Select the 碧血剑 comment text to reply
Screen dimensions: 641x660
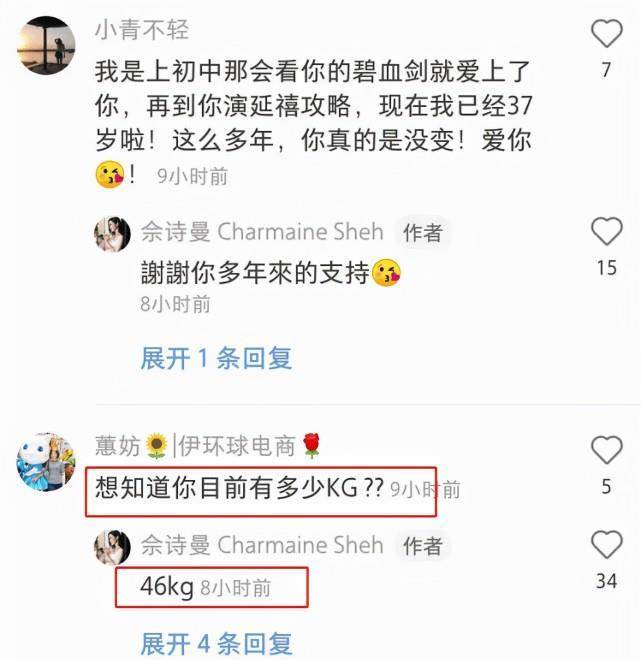click(314, 122)
